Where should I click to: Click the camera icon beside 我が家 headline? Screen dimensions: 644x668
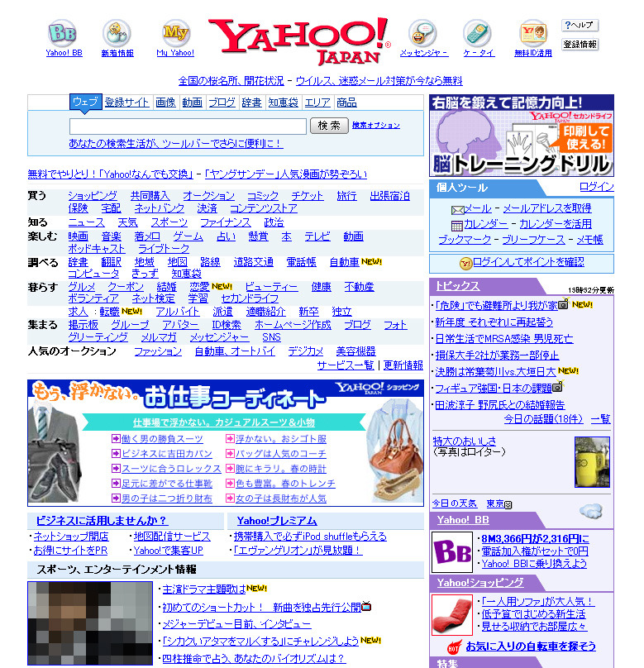pos(564,304)
